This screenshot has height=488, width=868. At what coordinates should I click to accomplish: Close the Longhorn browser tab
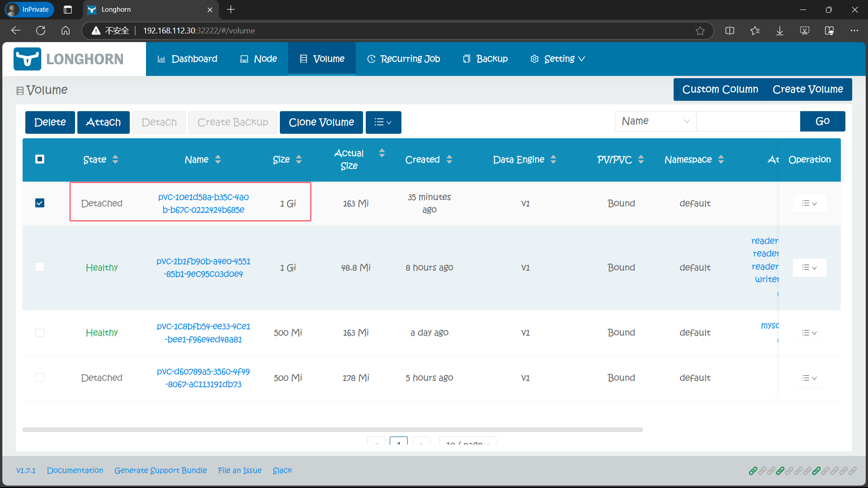210,9
